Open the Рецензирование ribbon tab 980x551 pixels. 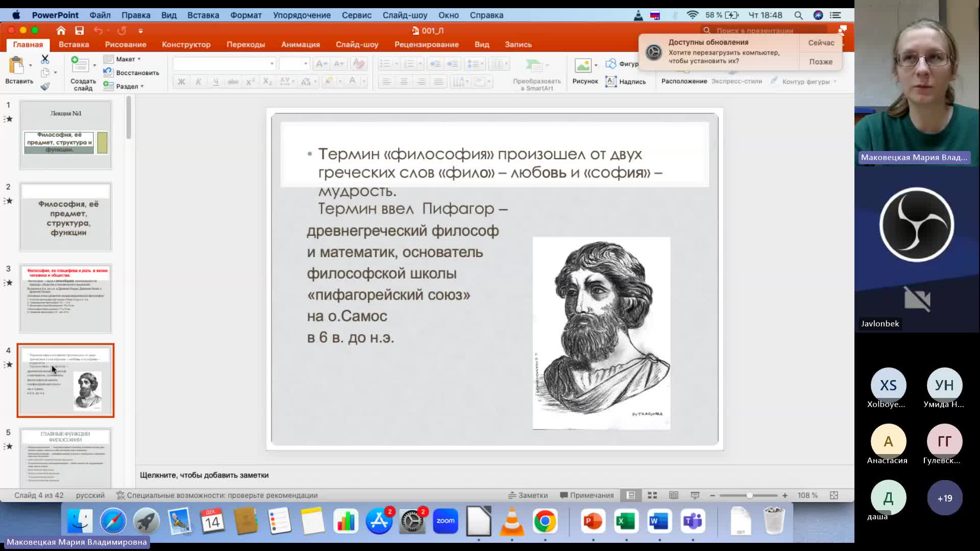pyautogui.click(x=427, y=44)
